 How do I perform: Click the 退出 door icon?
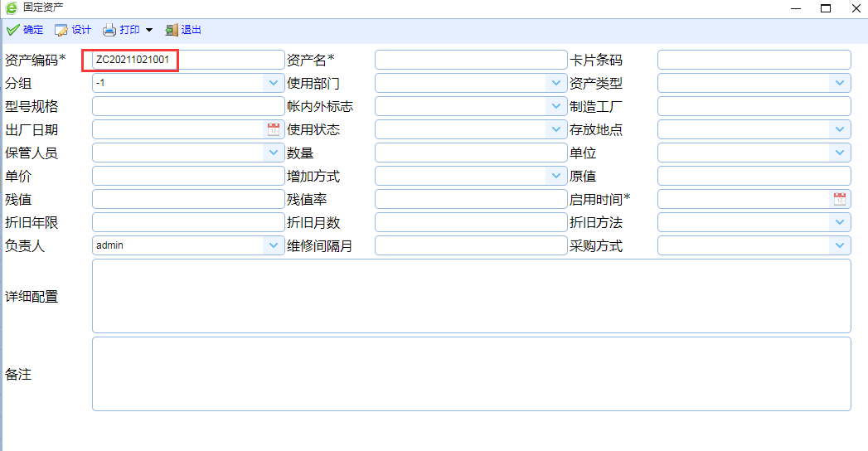pyautogui.click(x=172, y=30)
